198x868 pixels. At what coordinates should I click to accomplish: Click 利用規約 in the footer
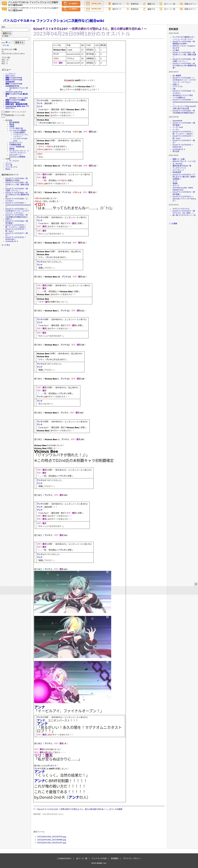pos(114,858)
